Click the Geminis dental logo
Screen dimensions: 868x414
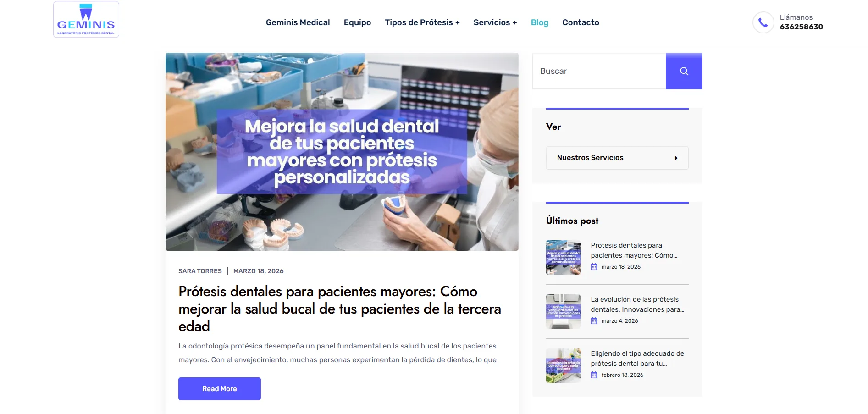86,19
